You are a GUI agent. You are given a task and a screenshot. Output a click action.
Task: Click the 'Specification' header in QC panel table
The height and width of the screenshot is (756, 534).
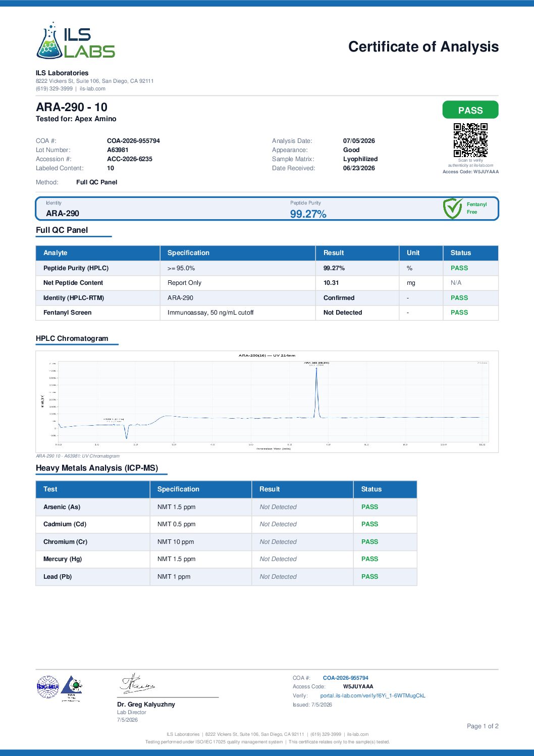coord(188,253)
